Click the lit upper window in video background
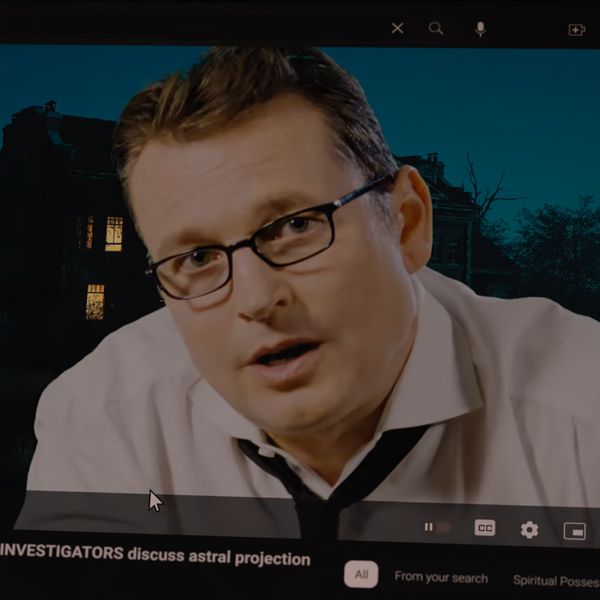Image resolution: width=600 pixels, height=600 pixels. 114,234
